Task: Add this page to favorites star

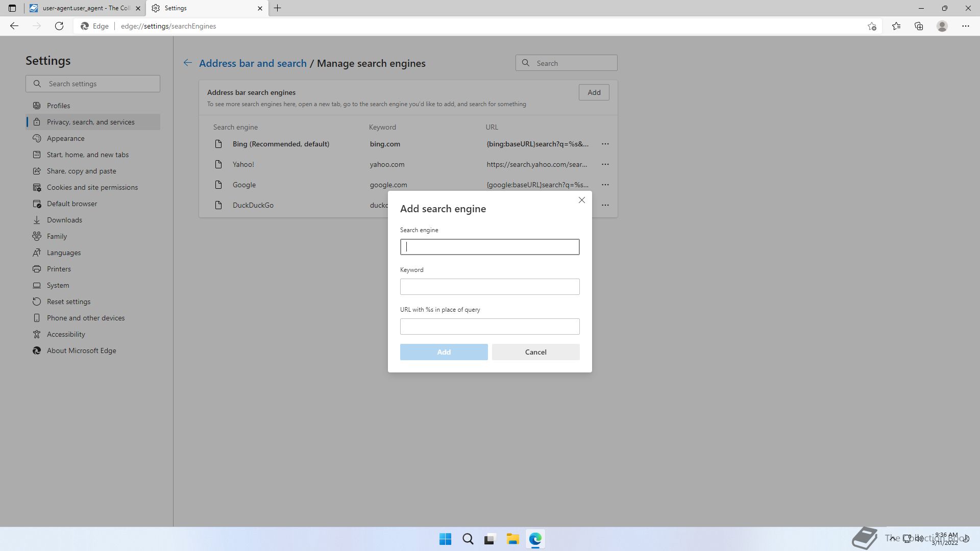Action: 872,26
